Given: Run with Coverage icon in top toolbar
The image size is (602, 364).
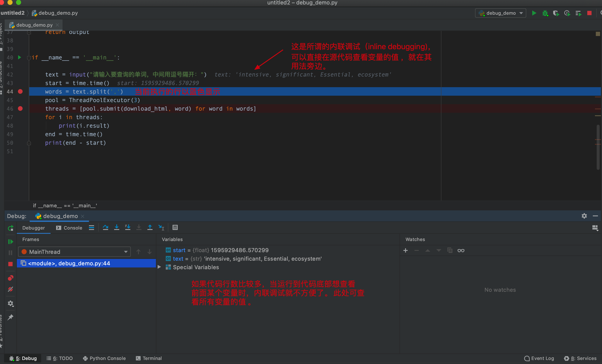Looking at the screenshot, I should (556, 13).
